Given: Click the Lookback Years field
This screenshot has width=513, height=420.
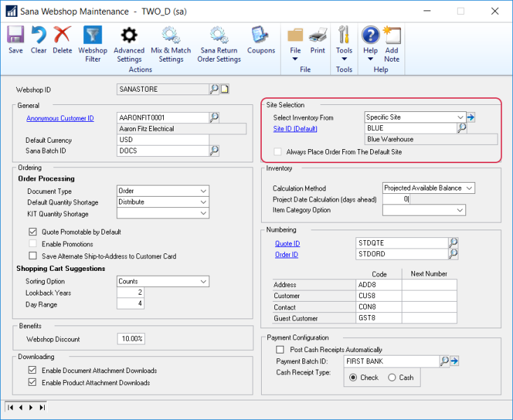Looking at the screenshot, I should pos(130,292).
